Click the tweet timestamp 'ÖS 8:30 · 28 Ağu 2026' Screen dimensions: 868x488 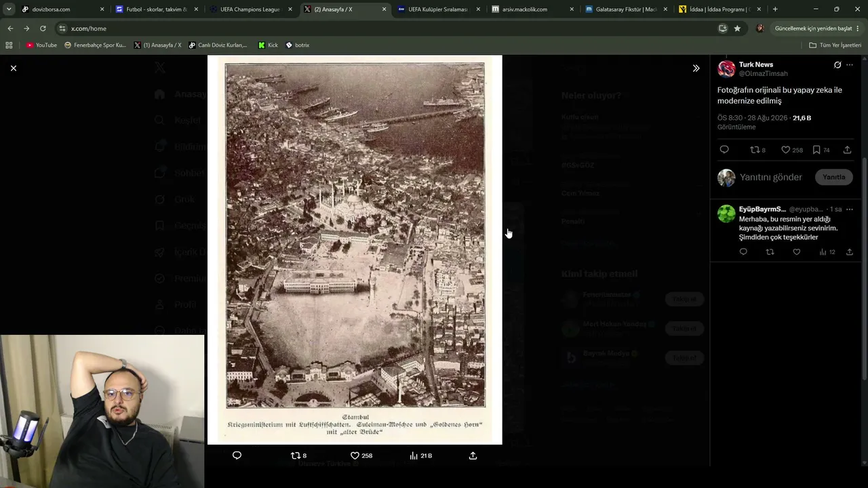point(752,118)
